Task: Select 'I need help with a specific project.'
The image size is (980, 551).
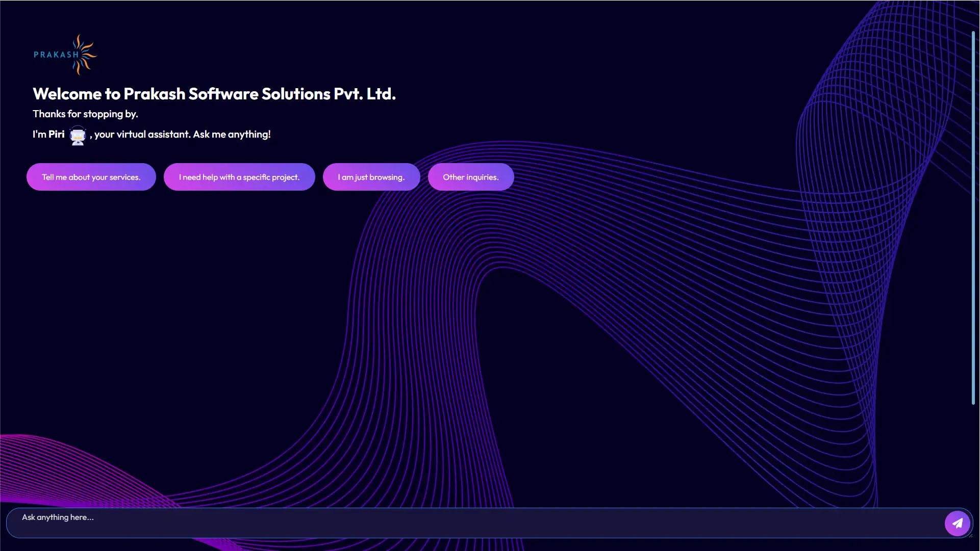Action: [239, 177]
